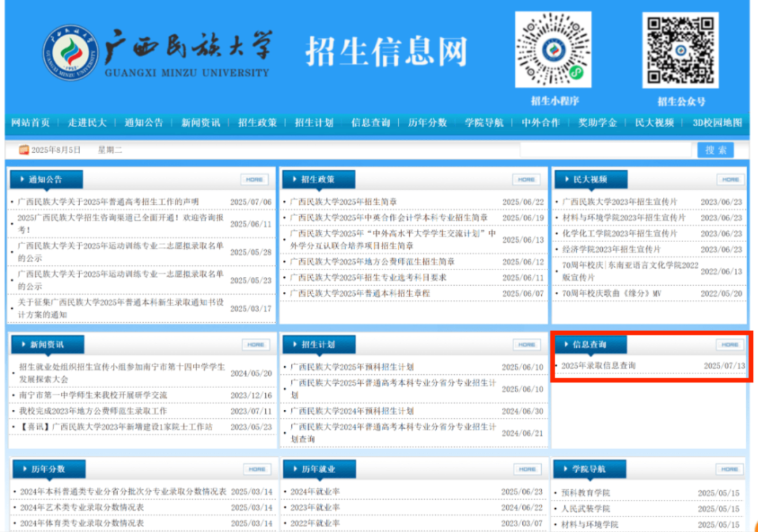Open 奖助学金 navigation item
758x532 pixels.
[597, 123]
